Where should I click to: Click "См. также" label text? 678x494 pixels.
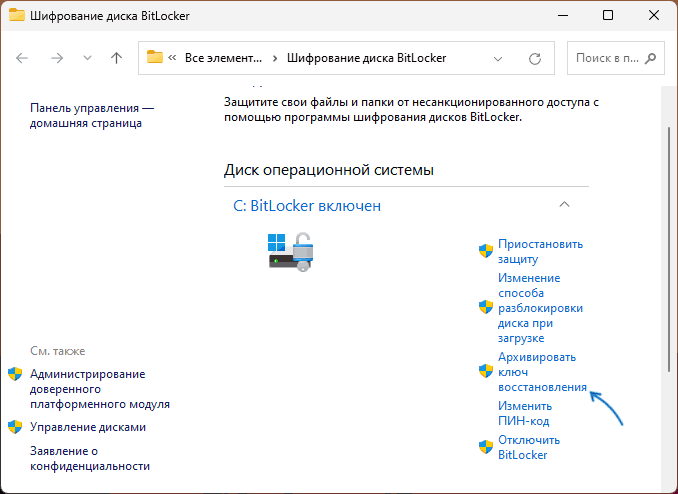[58, 351]
